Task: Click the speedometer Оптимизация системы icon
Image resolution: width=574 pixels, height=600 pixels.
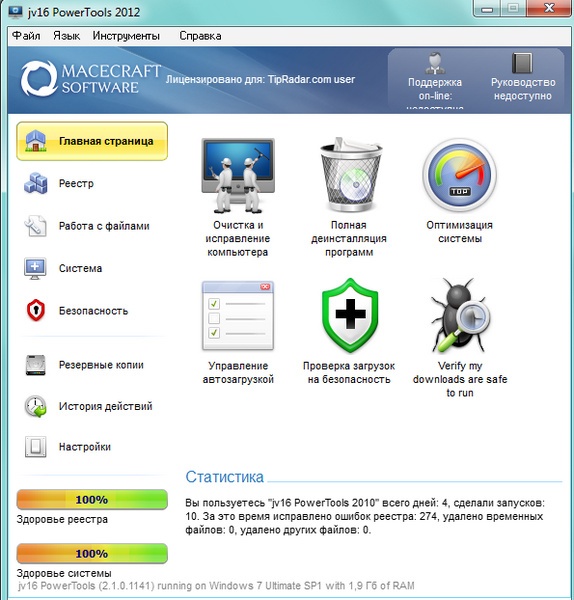Action: point(460,175)
